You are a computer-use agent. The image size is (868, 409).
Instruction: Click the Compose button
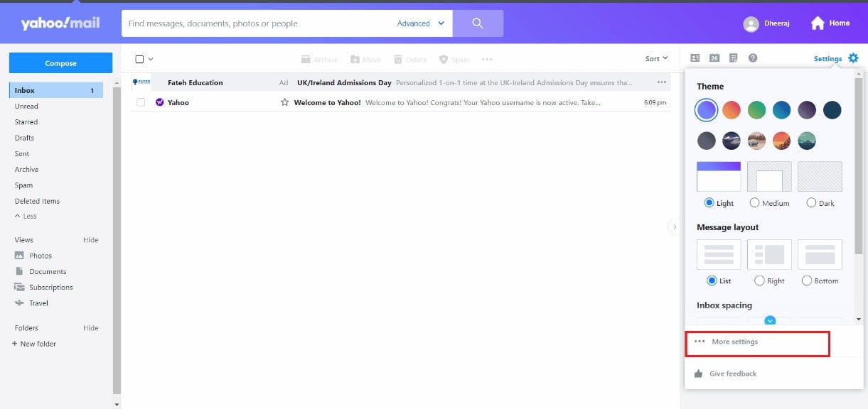click(x=60, y=63)
